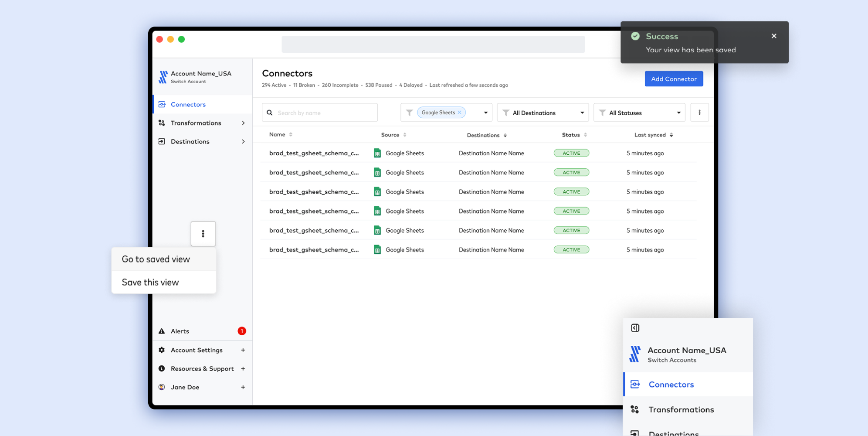Click the enlarged three-dot menu button
This screenshot has height=436, width=868.
coord(203,234)
